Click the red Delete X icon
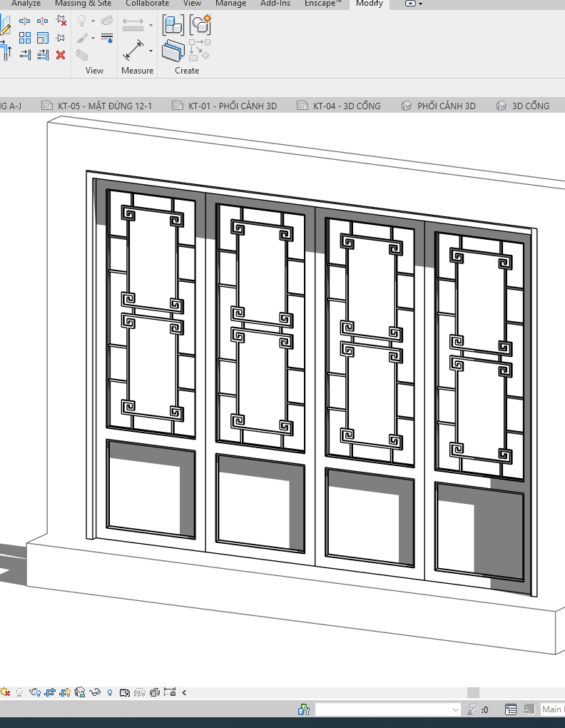 [x=61, y=55]
